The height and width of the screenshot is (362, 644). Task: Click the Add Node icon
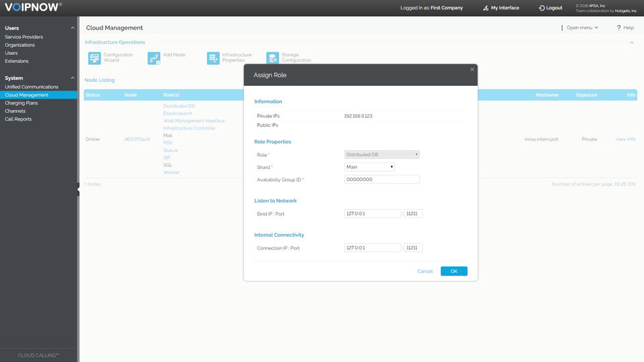pos(154,58)
